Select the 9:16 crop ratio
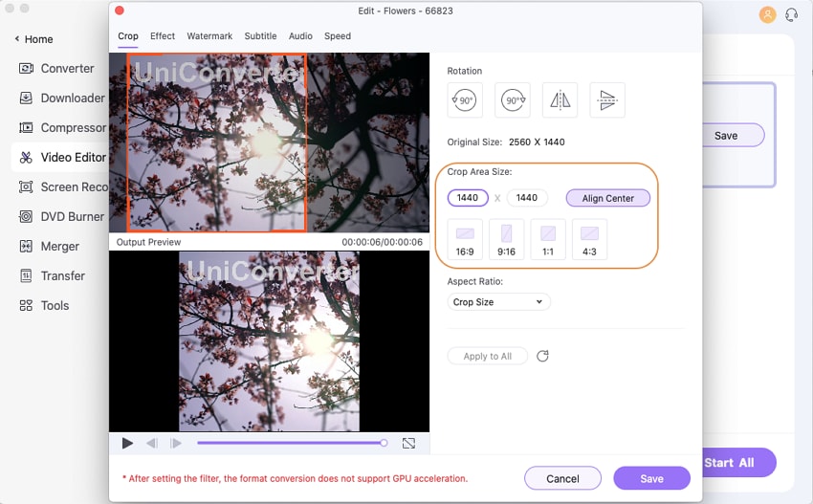Image resolution: width=813 pixels, height=504 pixels. coord(506,239)
